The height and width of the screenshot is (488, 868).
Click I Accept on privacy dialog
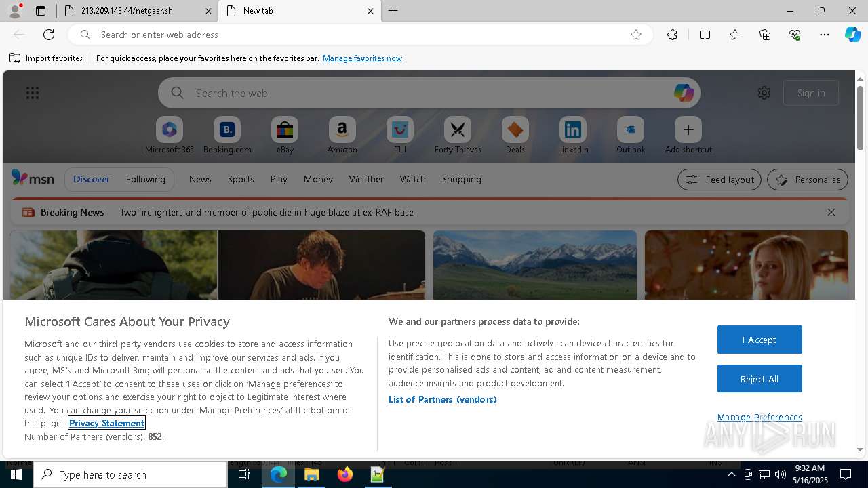(759, 340)
